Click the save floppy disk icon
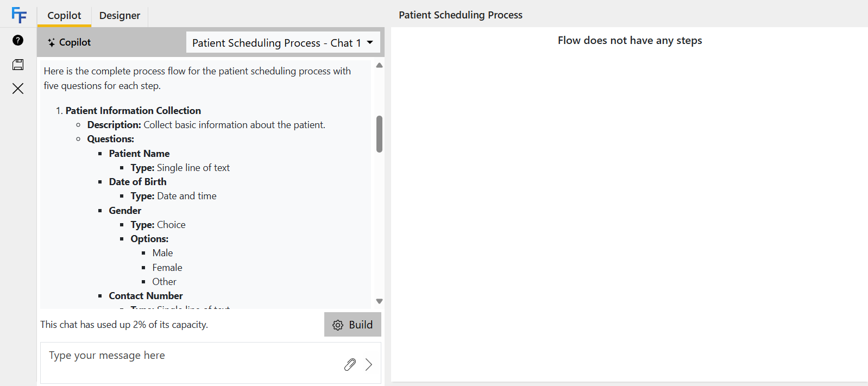The width and height of the screenshot is (868, 386). tap(18, 65)
